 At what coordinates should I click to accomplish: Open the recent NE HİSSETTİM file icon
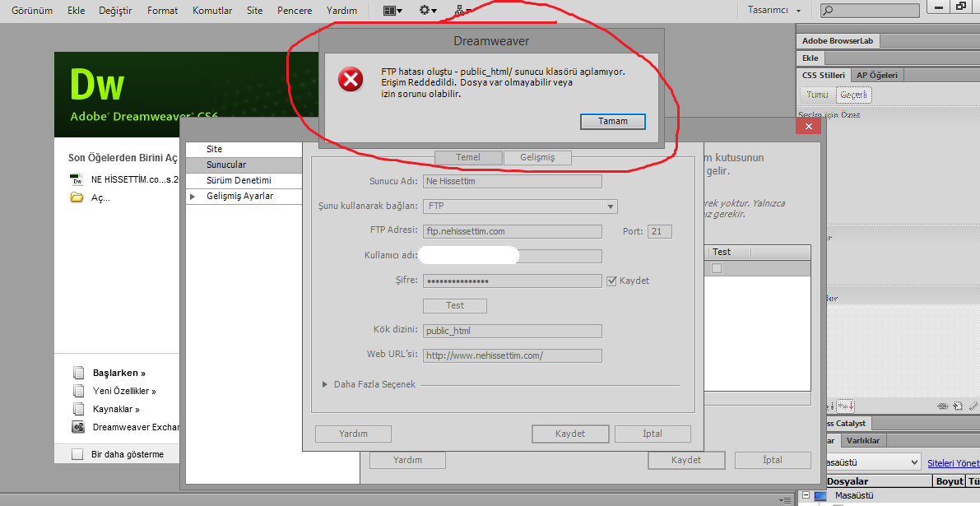point(77,179)
